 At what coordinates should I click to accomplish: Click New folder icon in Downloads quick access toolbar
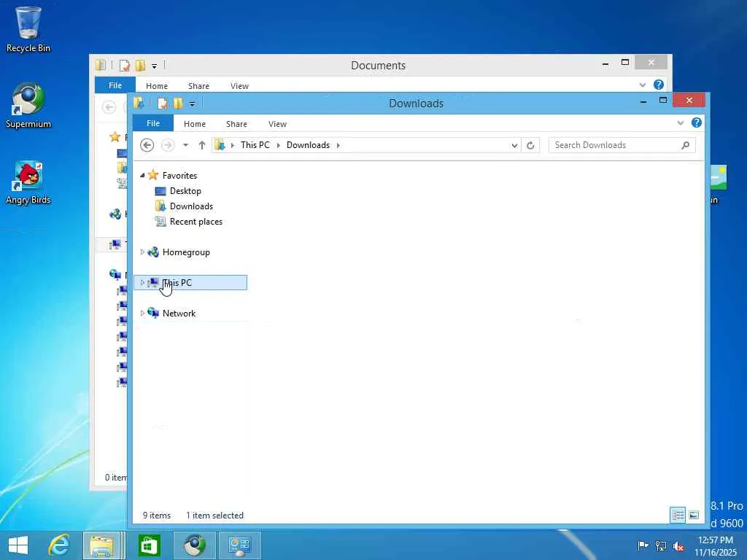tap(178, 103)
